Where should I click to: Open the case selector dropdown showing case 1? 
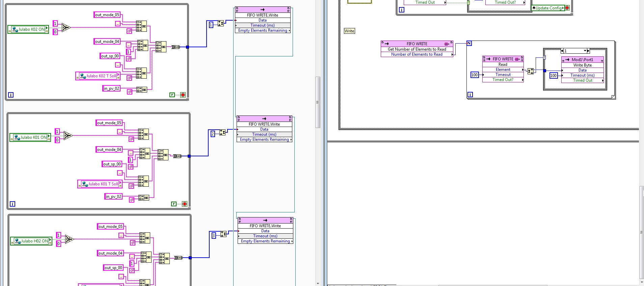point(585,51)
